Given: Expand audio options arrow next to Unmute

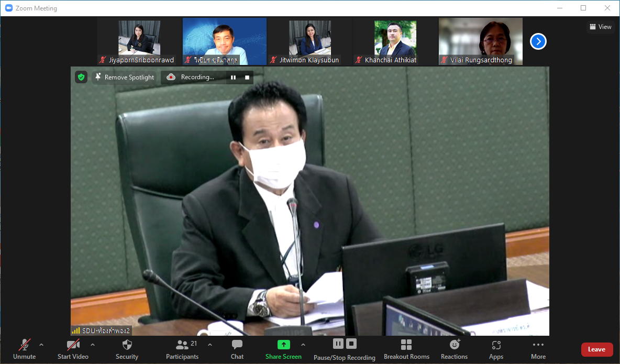Looking at the screenshot, I should [41, 345].
